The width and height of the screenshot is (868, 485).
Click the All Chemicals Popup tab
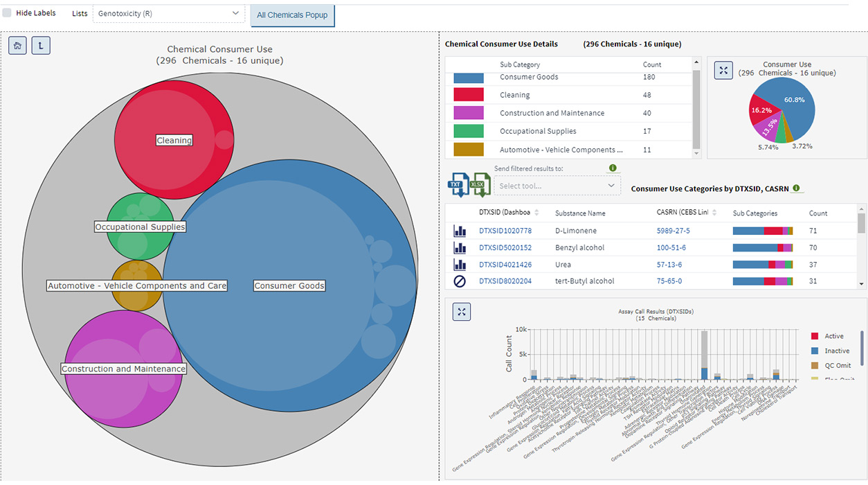pyautogui.click(x=292, y=15)
